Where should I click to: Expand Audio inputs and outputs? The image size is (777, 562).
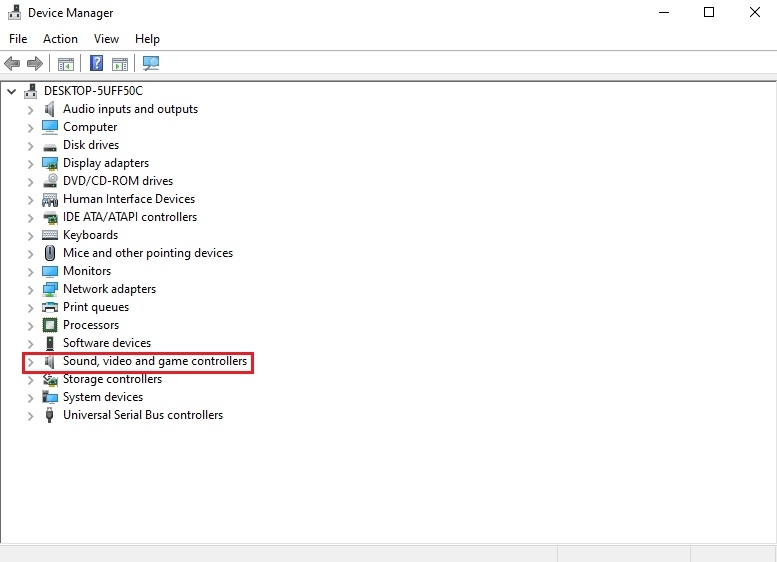click(31, 110)
